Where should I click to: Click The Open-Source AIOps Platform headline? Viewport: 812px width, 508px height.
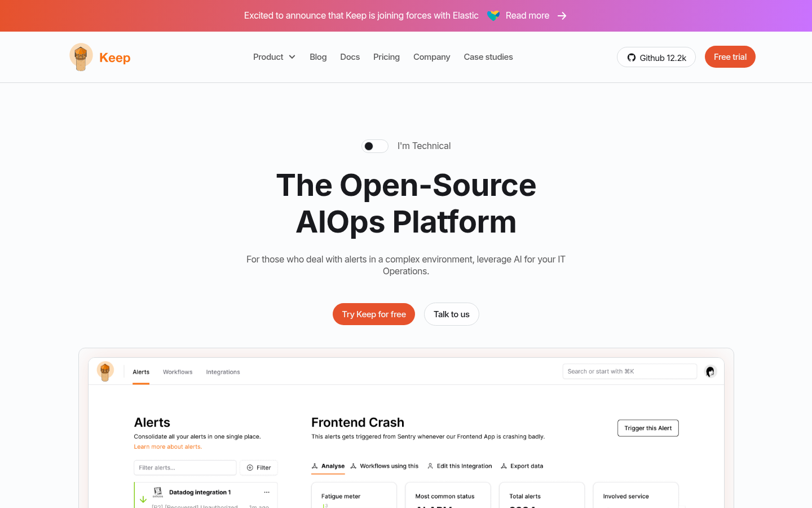pyautogui.click(x=406, y=203)
